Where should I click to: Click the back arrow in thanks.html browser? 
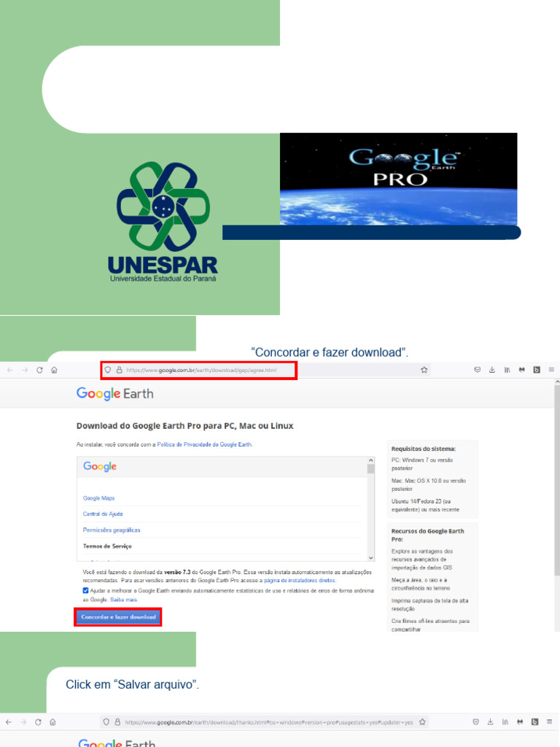(9, 722)
